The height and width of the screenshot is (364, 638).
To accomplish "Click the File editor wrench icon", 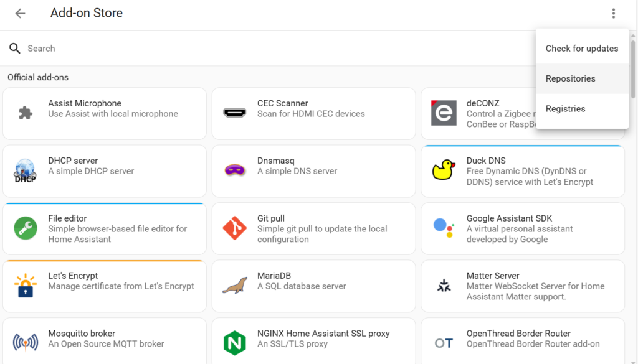I will (x=26, y=228).
